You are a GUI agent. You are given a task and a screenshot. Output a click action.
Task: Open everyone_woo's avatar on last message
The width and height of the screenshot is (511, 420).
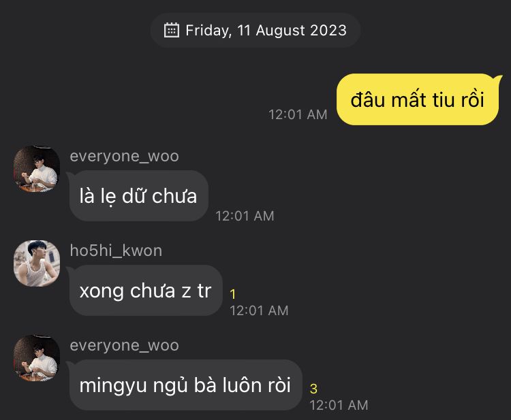point(37,358)
